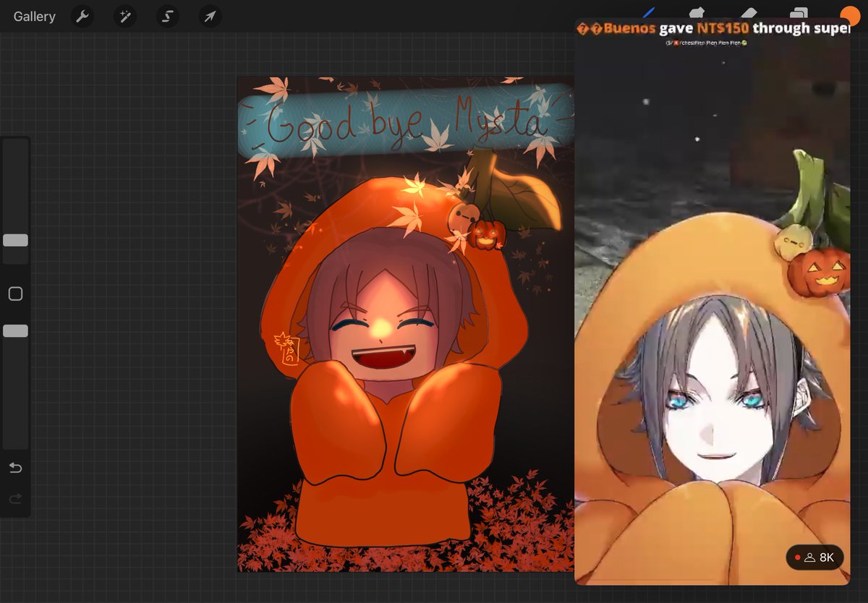Image resolution: width=868 pixels, height=603 pixels.
Task: Tap the brush size slider handle
Action: [x=15, y=240]
